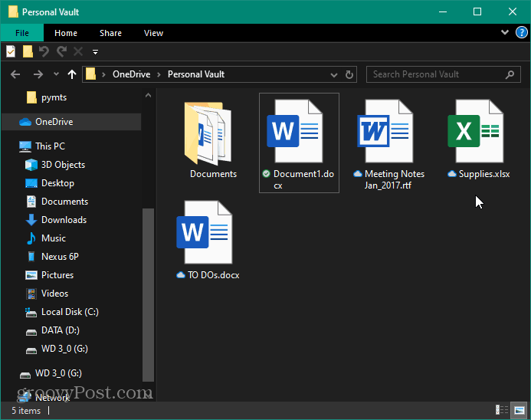The image size is (531, 420).
Task: Click the Personal Vault title bar folder icon
Action: (13, 11)
